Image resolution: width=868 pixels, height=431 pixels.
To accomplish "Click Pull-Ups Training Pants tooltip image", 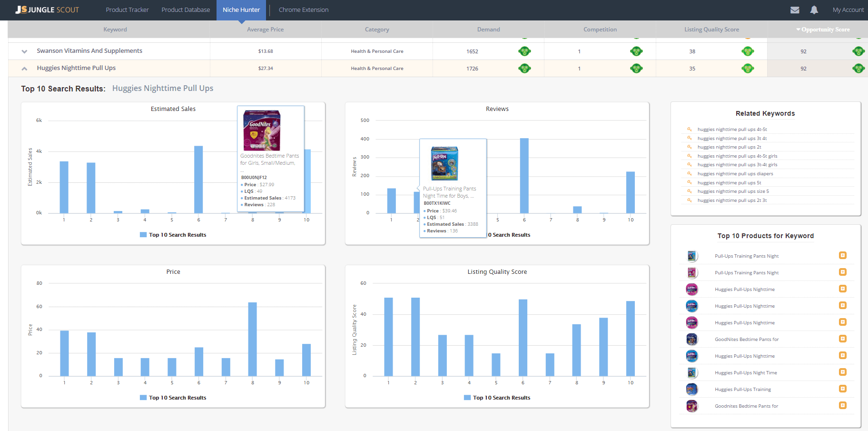I will [444, 163].
